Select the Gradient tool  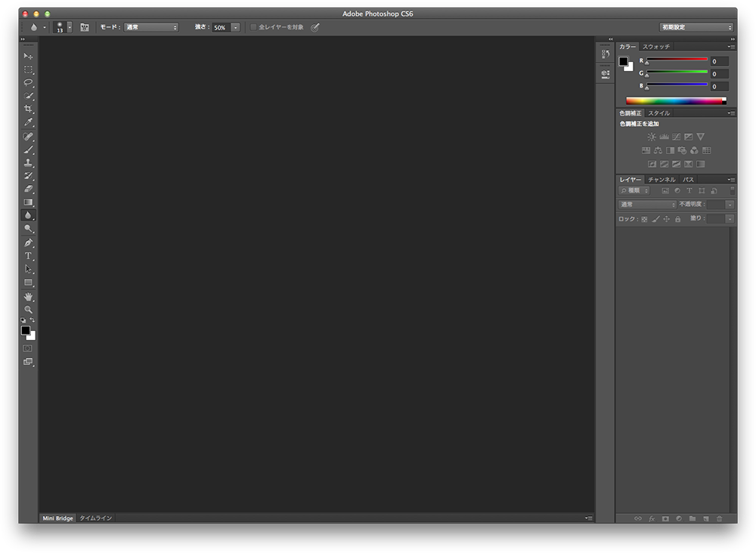(x=28, y=202)
